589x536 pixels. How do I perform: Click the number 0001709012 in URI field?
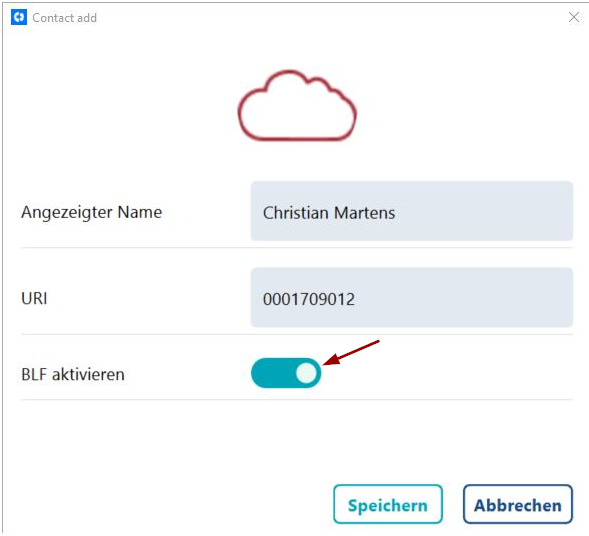click(x=309, y=299)
